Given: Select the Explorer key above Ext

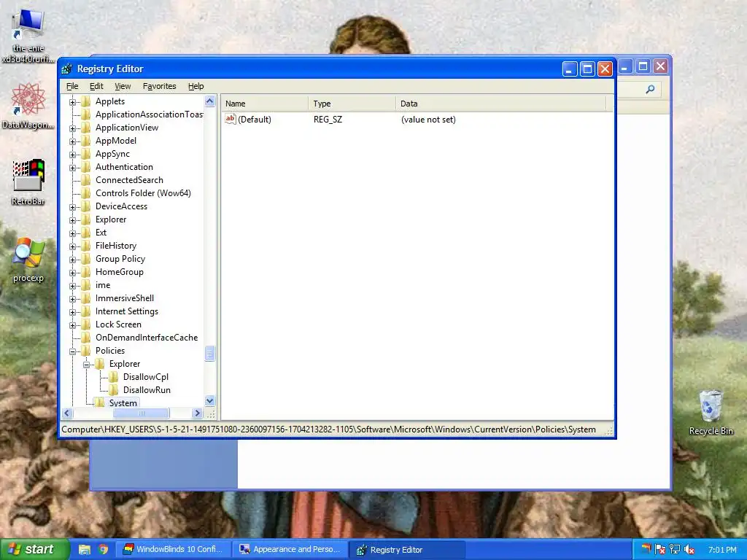Looking at the screenshot, I should (x=111, y=219).
